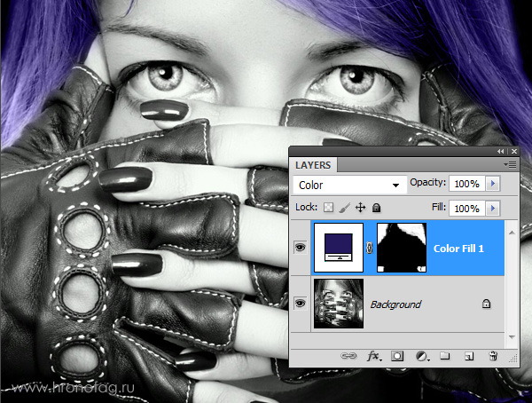Select the LAYERS tab
The width and height of the screenshot is (532, 403).
313,165
